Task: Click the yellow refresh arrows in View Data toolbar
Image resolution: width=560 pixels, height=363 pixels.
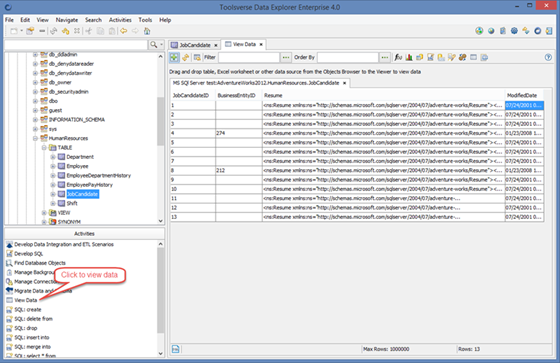Action: tap(185, 57)
